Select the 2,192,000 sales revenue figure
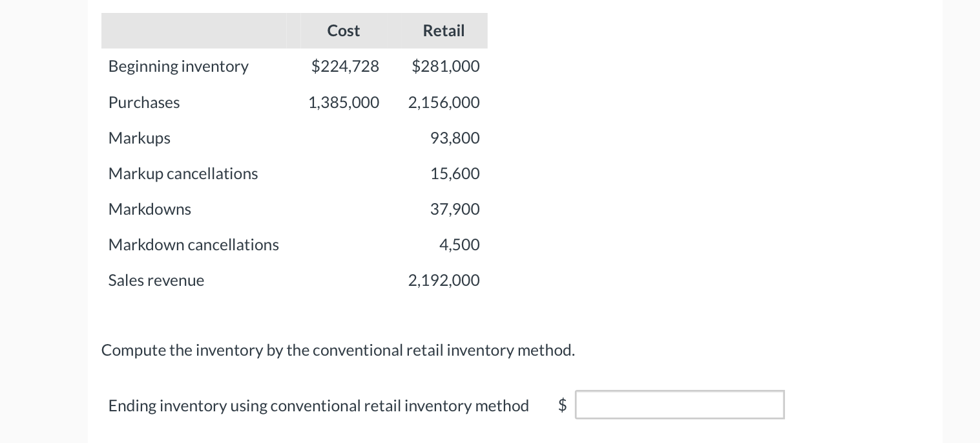This screenshot has width=980, height=443. coord(443,280)
